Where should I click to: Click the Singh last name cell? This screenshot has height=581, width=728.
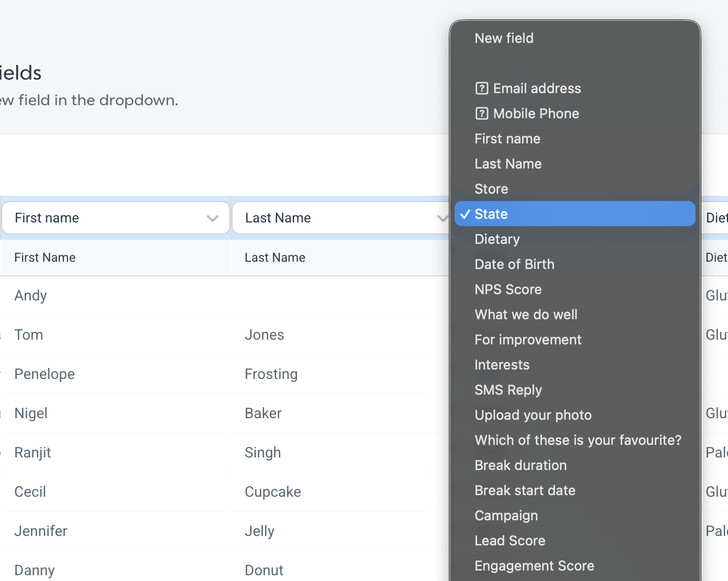coord(340,453)
